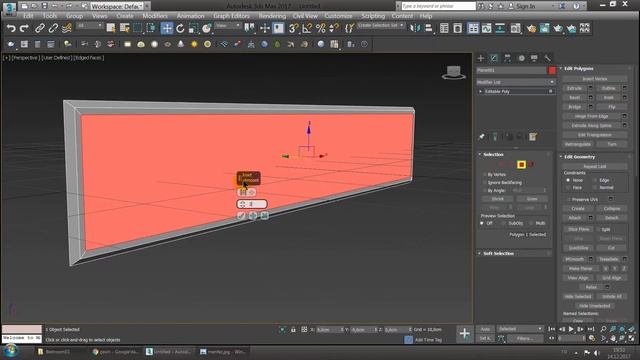The image size is (640, 360).
Task: Activate Select and Rotate tool
Action: tap(180, 28)
